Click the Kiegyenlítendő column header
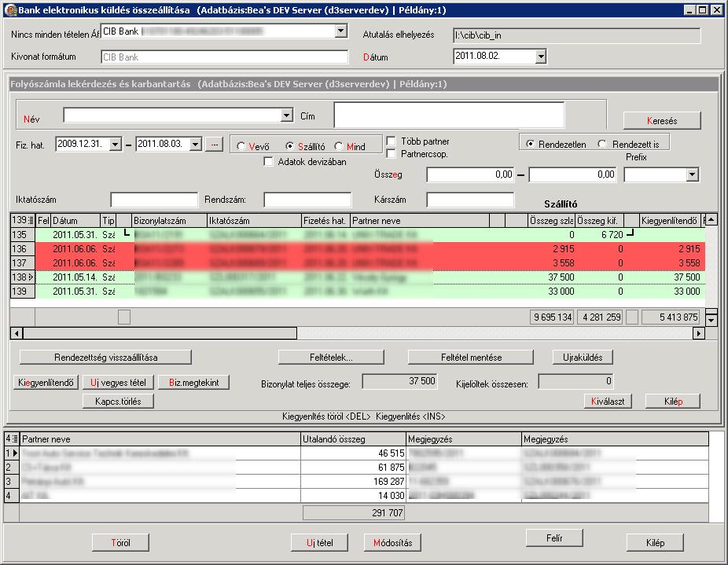Screen dimensions: 728x565 [x=669, y=221]
